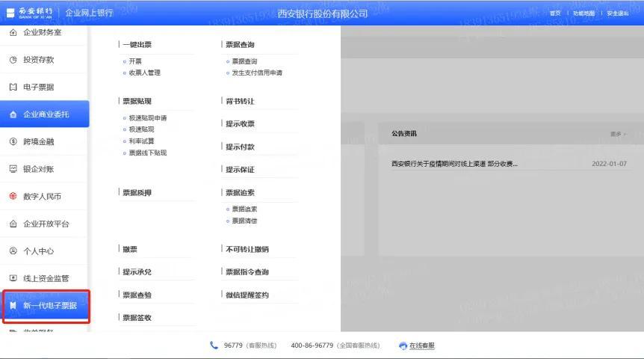Viewport: 644px width, 359px height.
Task: Click the 公告资讯 panel title
Action: click(x=404, y=134)
